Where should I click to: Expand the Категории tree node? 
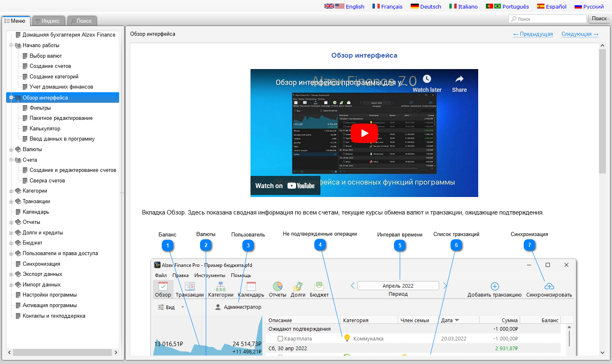tap(11, 191)
